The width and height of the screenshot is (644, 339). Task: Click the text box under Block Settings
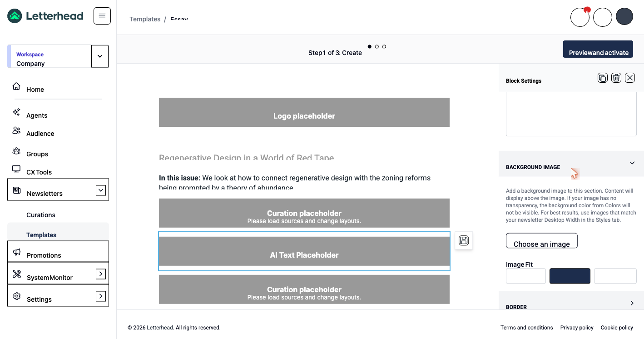[571, 115]
